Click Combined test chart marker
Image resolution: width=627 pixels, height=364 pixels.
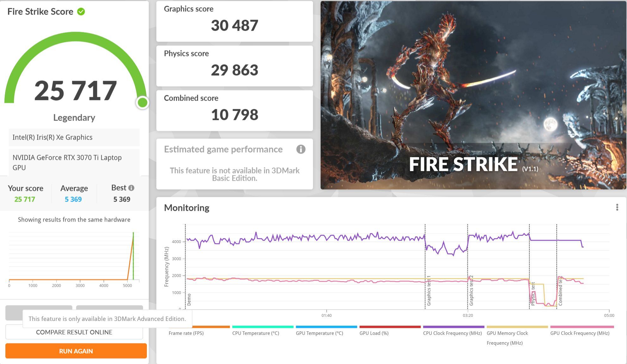point(561,291)
